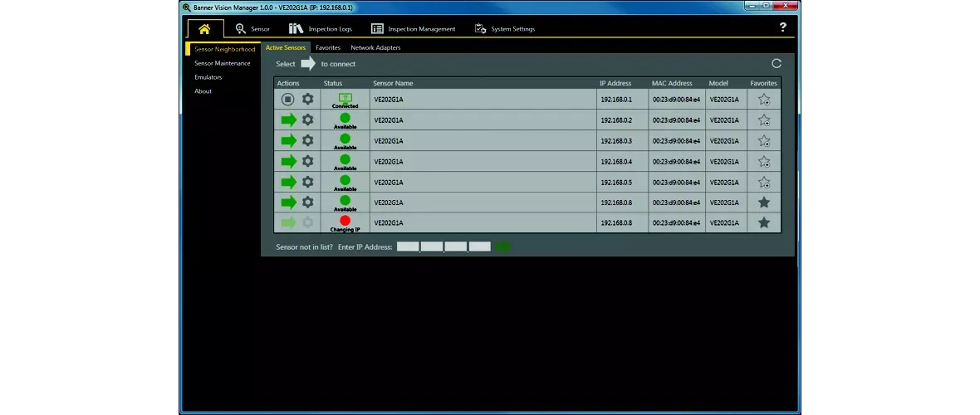Select About in sidebar
980x415 pixels.
tap(203, 91)
